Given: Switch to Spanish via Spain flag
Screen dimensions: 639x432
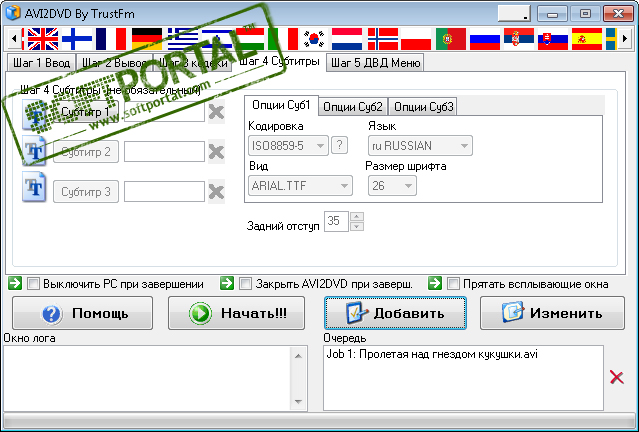Looking at the screenshot, I should point(587,39).
